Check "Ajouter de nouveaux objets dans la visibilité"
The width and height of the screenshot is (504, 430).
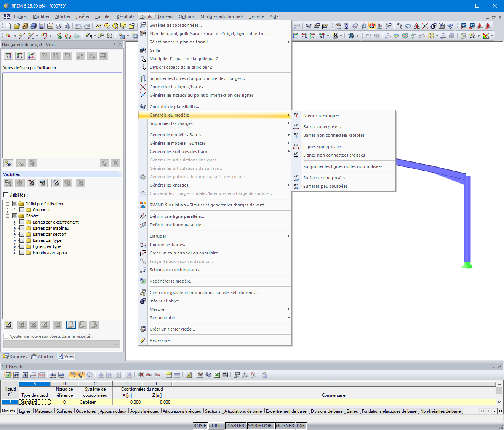[6, 336]
